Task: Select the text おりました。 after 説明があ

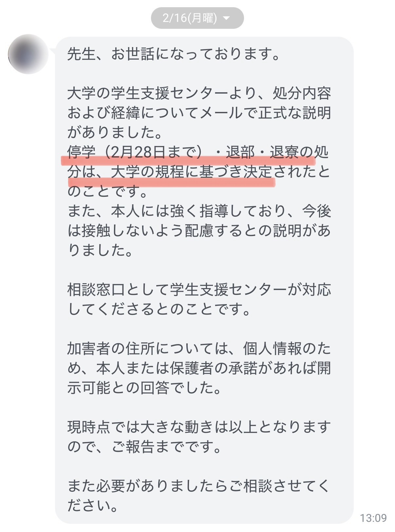Action: click(x=100, y=250)
